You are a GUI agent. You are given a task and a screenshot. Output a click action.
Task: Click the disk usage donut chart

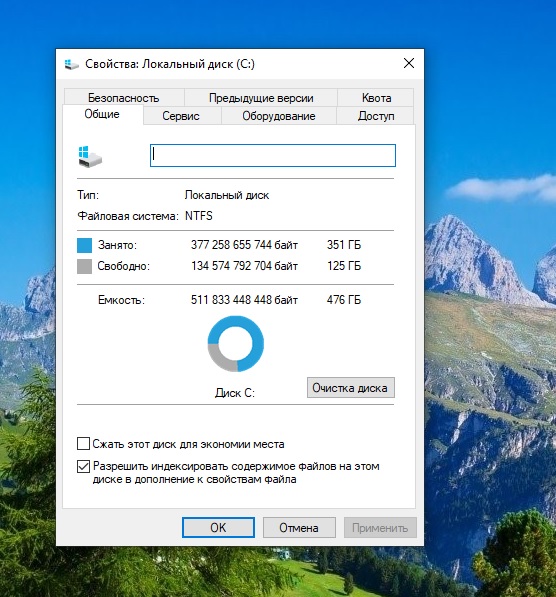[235, 343]
